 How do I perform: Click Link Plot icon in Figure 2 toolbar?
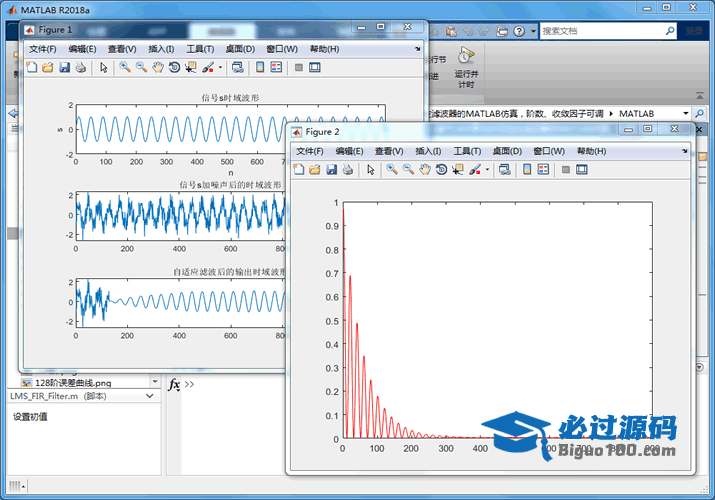coord(504,170)
